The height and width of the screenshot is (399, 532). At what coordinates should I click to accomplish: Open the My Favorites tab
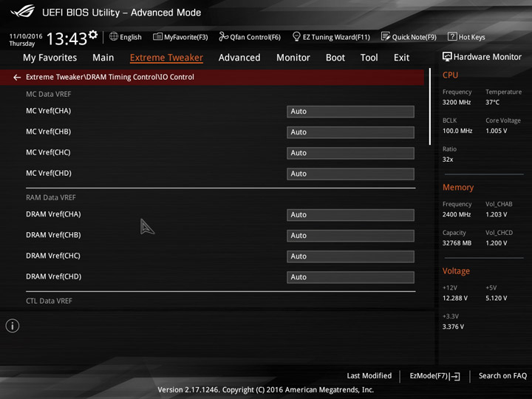(50, 58)
